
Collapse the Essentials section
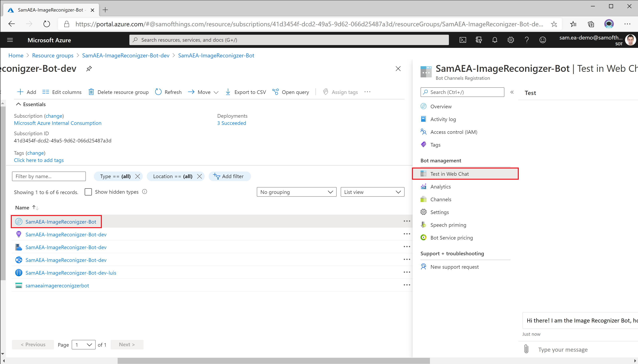(31, 104)
